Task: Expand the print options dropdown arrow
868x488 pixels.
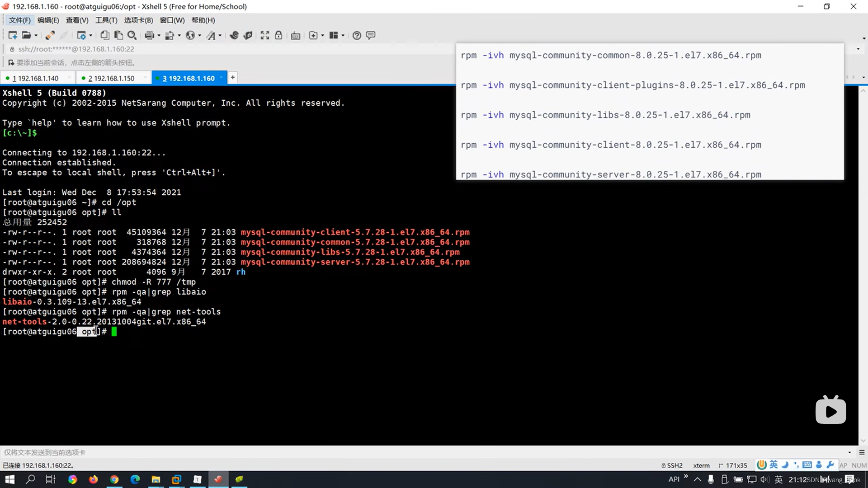Action: point(159,36)
